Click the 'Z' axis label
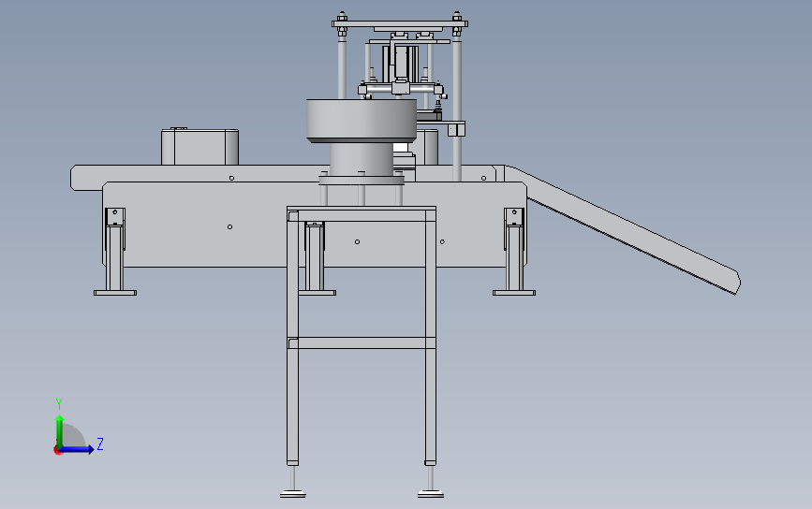The width and height of the screenshot is (812, 509). point(100,444)
